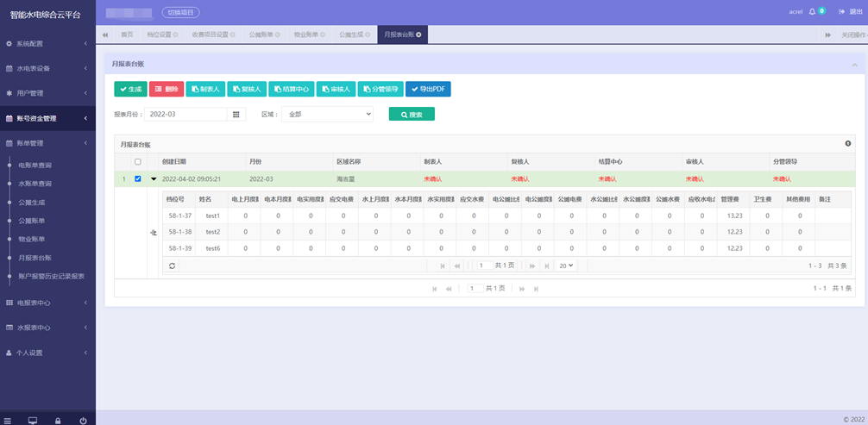Click the red 删除 delete button
This screenshot has height=425, width=868.
coord(167,89)
